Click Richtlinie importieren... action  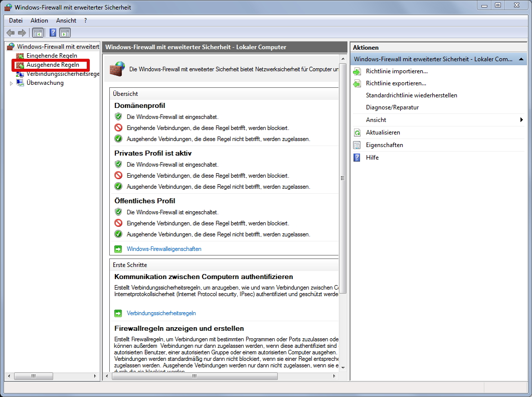[397, 71]
